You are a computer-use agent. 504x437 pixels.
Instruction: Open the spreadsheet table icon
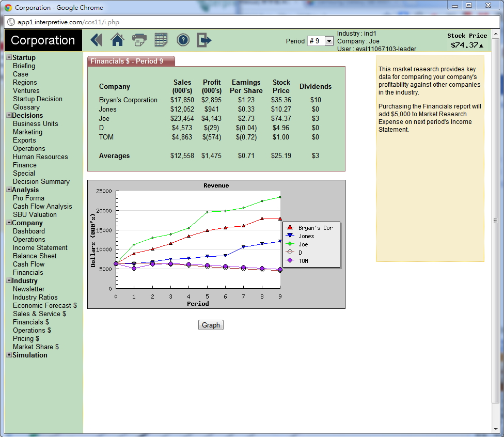(x=161, y=40)
